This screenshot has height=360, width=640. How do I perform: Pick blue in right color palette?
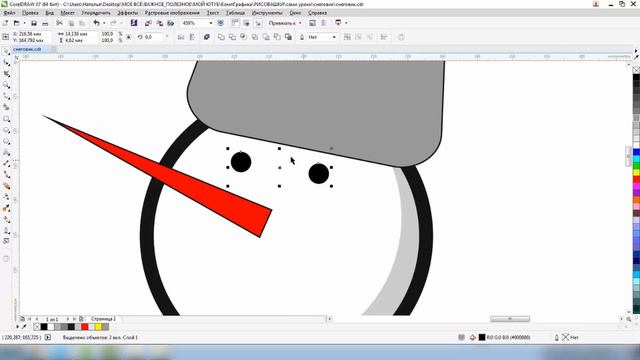pyautogui.click(x=636, y=152)
